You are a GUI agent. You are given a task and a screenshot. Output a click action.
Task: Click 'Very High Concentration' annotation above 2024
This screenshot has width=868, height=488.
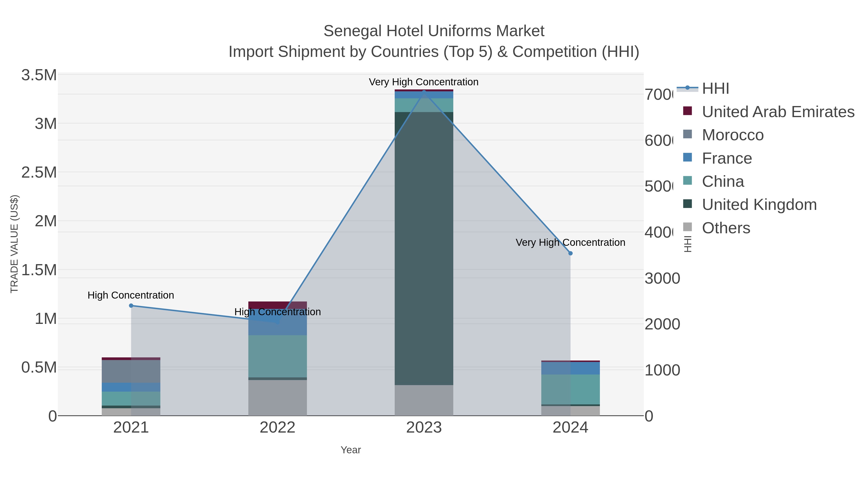pos(570,242)
